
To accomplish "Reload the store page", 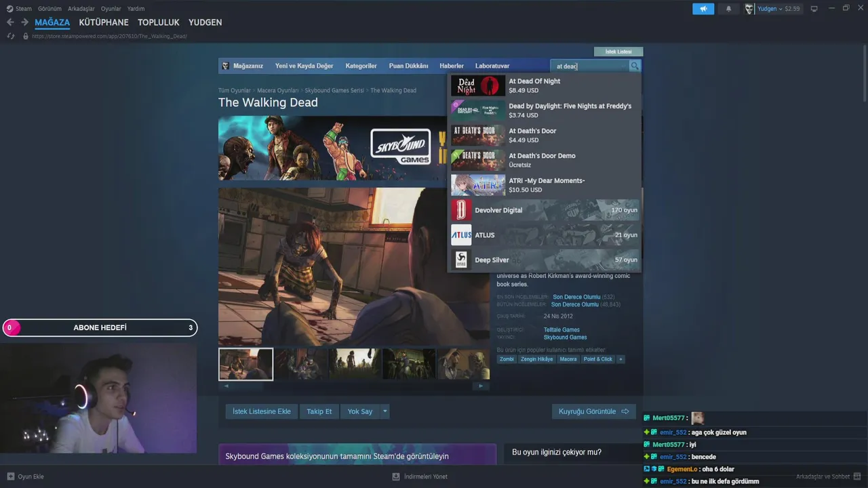I will click(11, 36).
